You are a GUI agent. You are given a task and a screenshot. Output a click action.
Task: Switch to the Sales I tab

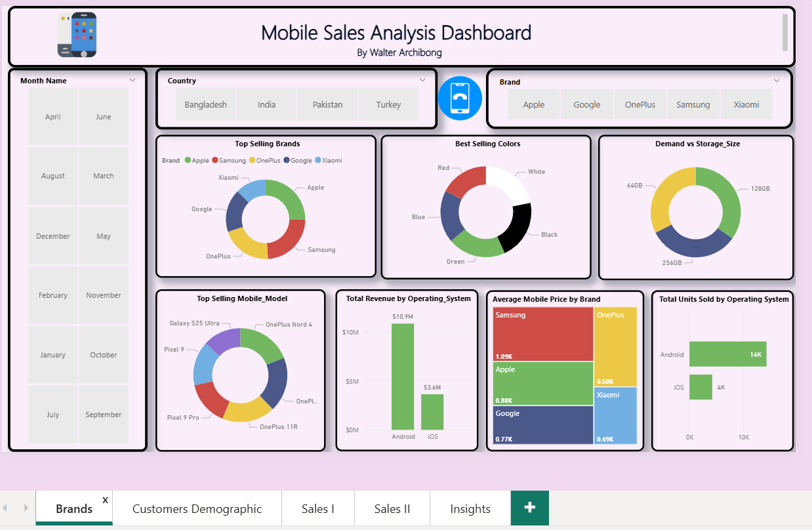[318, 508]
